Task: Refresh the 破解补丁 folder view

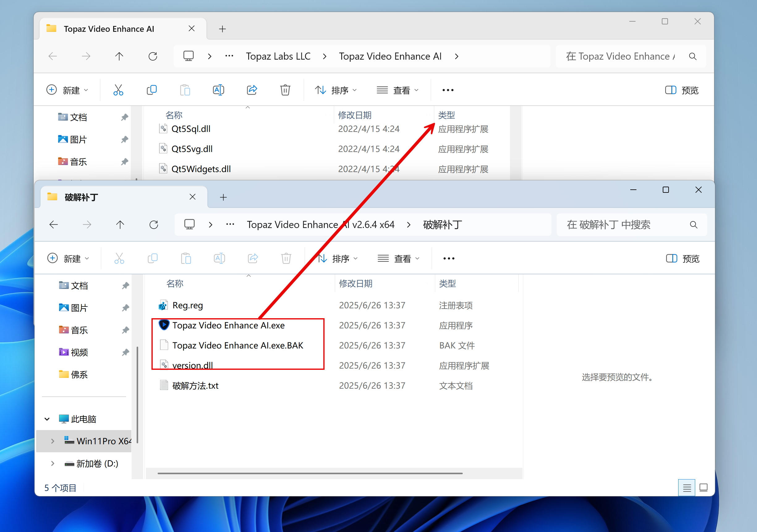Action: click(154, 225)
